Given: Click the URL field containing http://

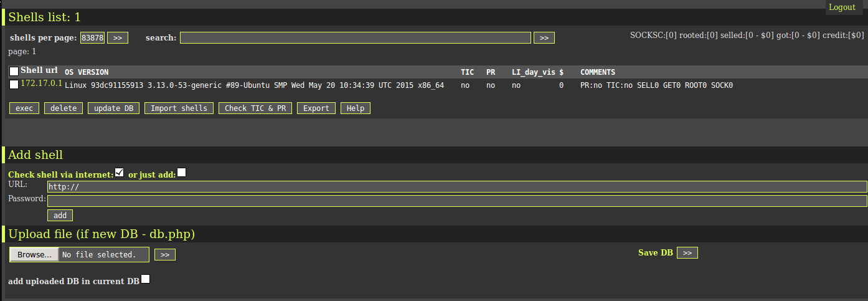Looking at the screenshot, I should [x=457, y=187].
